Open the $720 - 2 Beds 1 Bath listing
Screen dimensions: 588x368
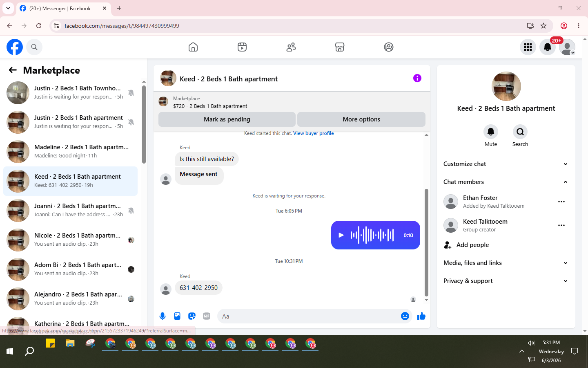point(210,106)
